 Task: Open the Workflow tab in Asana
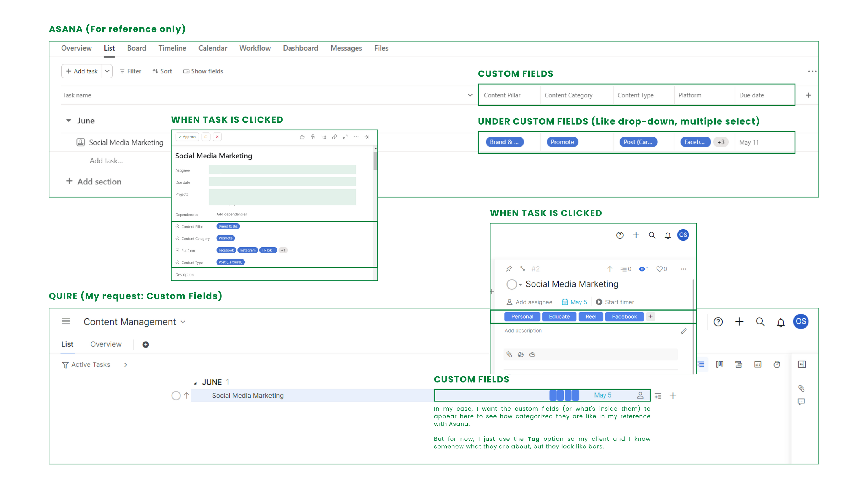click(x=255, y=48)
